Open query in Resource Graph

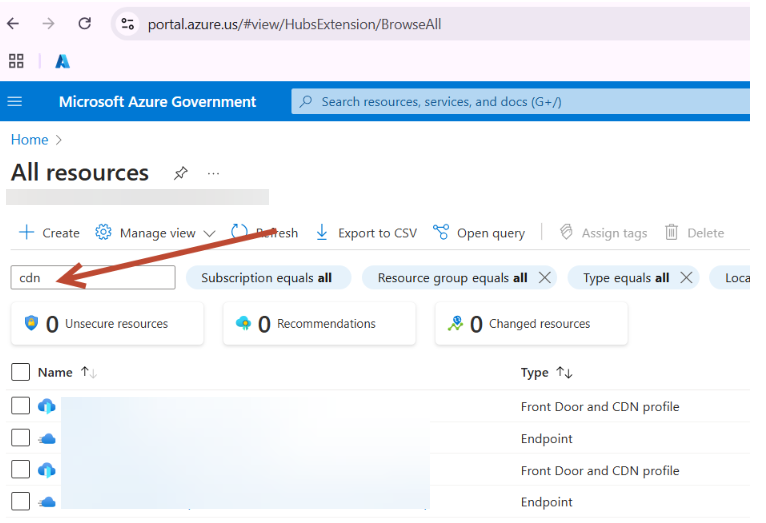(479, 233)
